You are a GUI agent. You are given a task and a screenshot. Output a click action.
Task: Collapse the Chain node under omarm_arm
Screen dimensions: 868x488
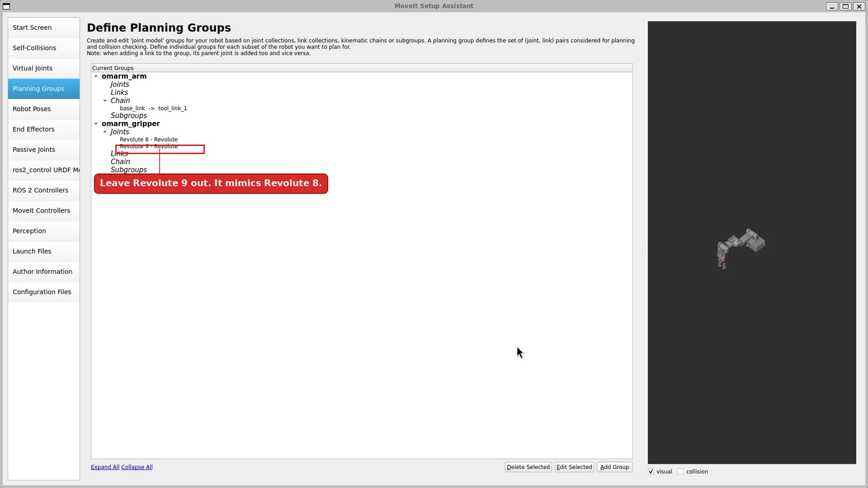coord(105,101)
